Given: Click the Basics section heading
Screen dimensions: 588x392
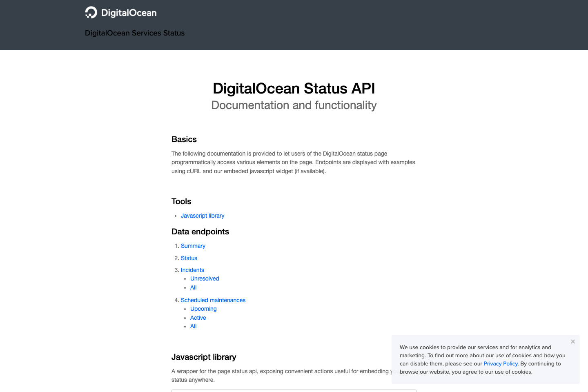Looking at the screenshot, I should (x=184, y=139).
